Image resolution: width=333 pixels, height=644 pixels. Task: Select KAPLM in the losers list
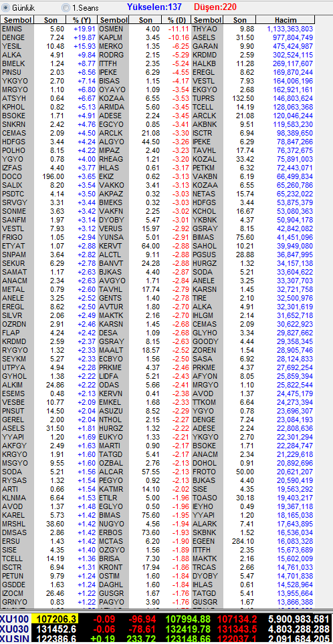(x=110, y=37)
